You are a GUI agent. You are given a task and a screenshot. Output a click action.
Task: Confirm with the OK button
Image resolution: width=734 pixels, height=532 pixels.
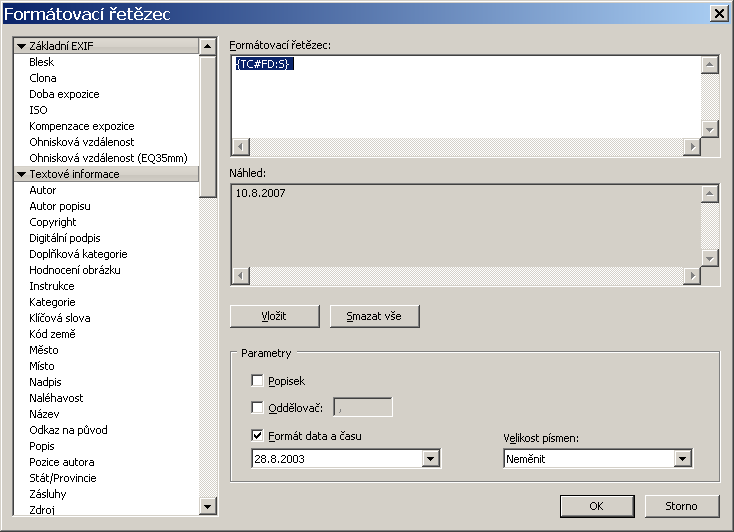[596, 505]
